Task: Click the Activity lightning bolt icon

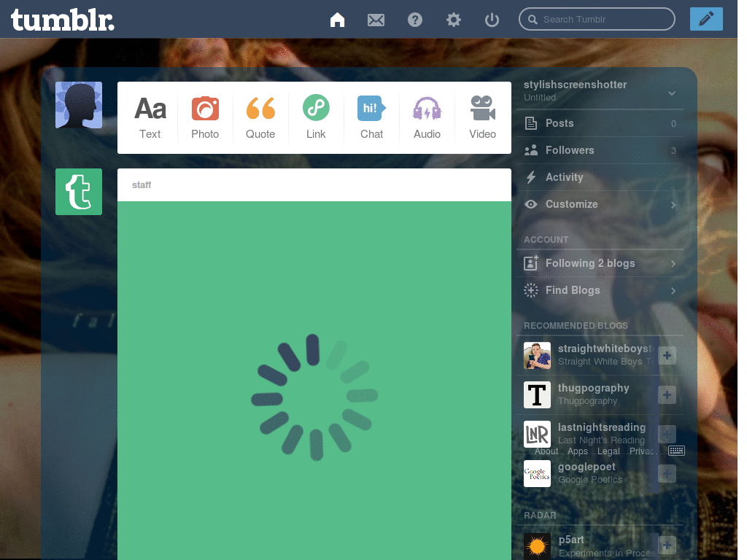Action: tap(531, 177)
